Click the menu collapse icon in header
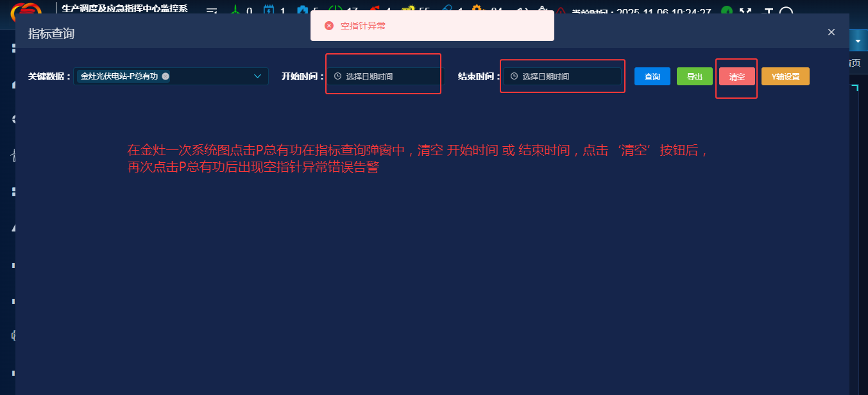 (211, 12)
